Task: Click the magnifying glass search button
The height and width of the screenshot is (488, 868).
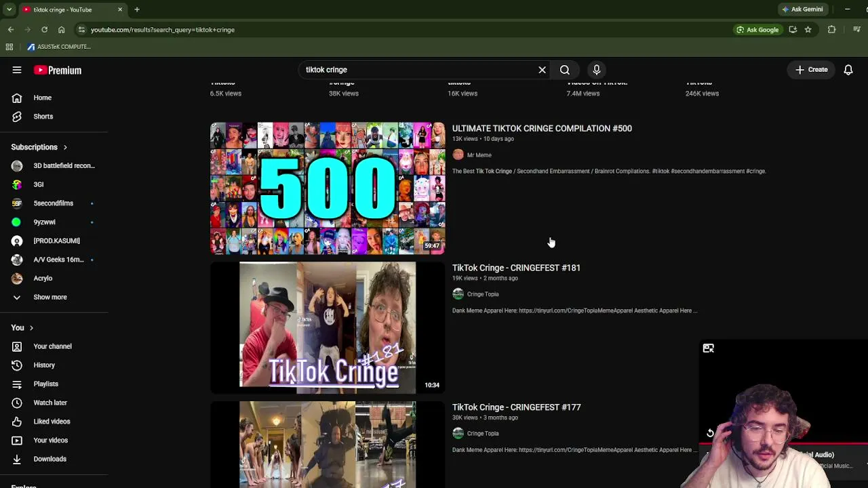Action: pyautogui.click(x=565, y=70)
